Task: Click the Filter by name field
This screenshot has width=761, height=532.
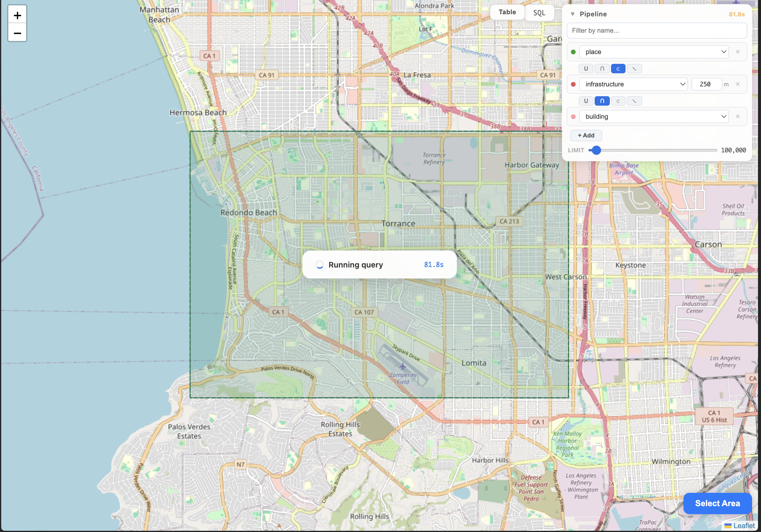Action: pyautogui.click(x=657, y=30)
